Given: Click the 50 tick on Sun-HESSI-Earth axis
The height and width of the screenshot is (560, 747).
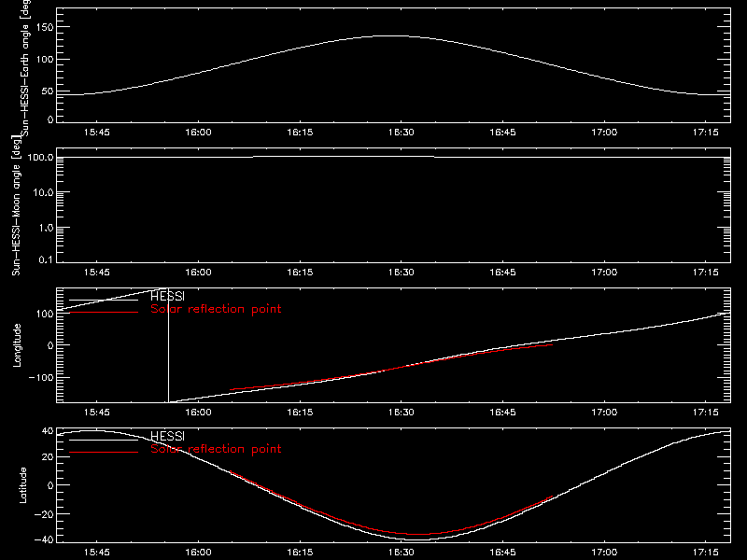Looking at the screenshot, I should [x=48, y=91].
